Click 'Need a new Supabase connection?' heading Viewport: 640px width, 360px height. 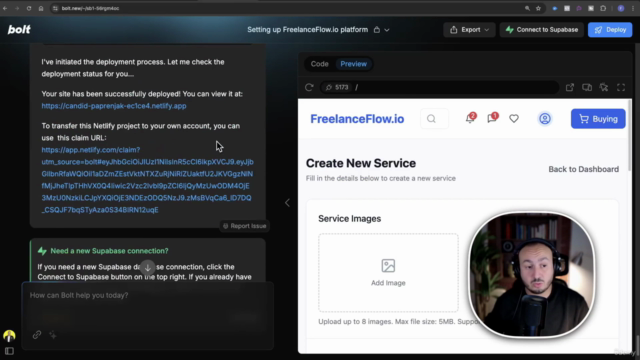click(x=109, y=251)
